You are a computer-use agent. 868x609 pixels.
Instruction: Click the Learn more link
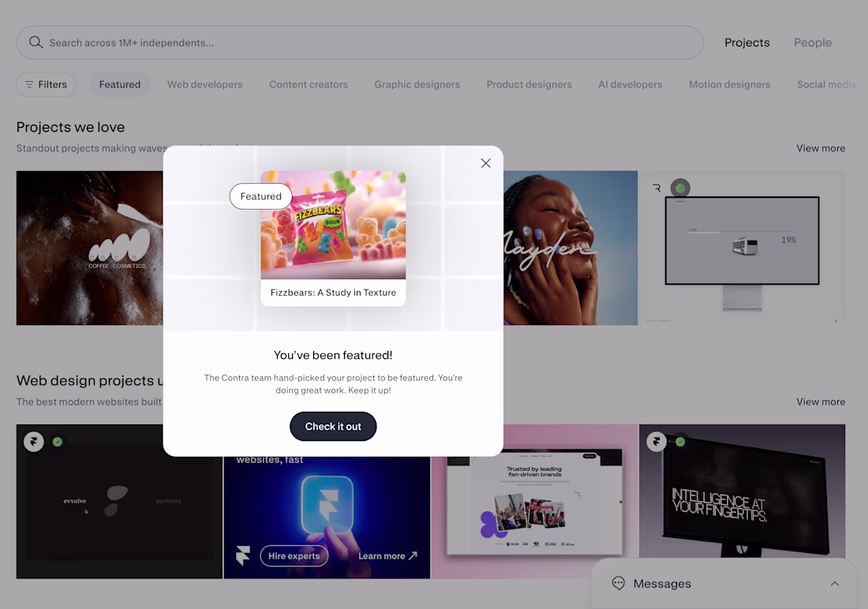[x=387, y=556]
